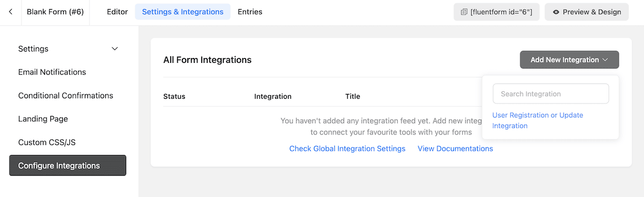Image resolution: width=644 pixels, height=197 pixels.
Task: Choose User Registration or Update Integration
Action: [x=538, y=120]
